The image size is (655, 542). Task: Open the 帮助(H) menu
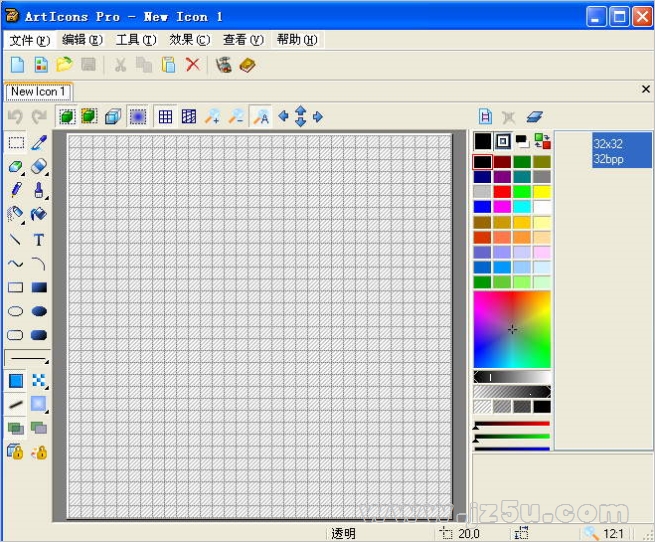297,40
